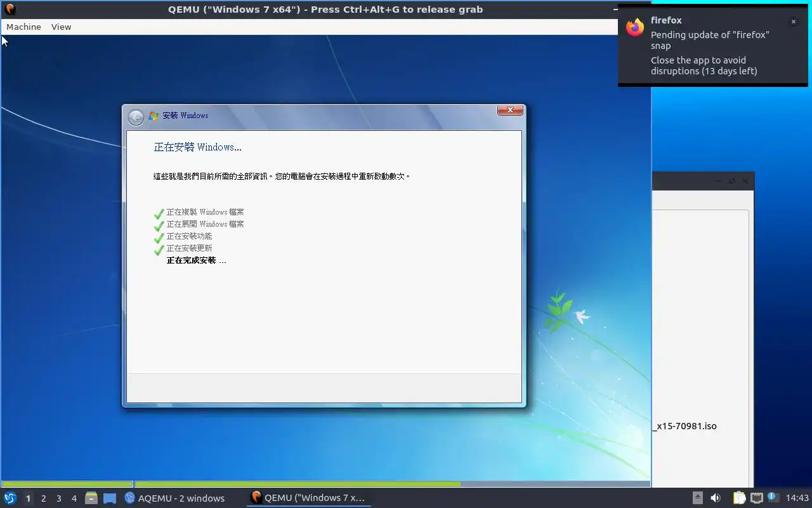Click the show desktop taskbar icon

(110, 498)
